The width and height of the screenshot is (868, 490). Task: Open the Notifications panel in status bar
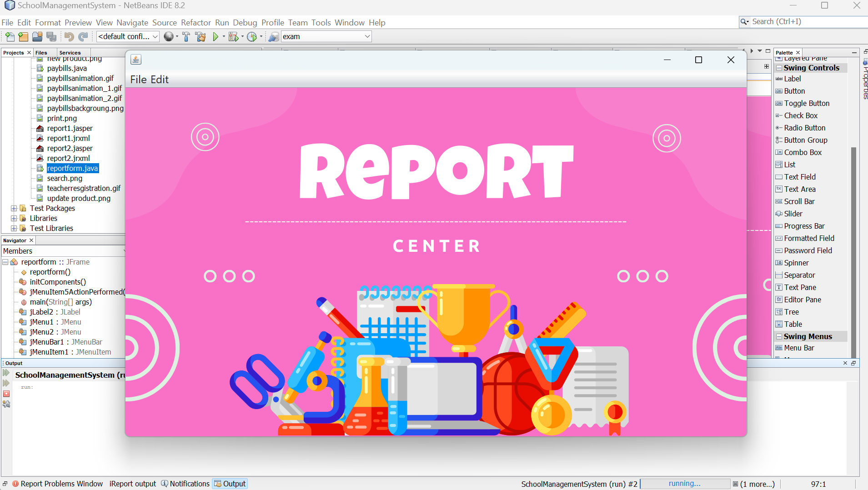(x=186, y=484)
